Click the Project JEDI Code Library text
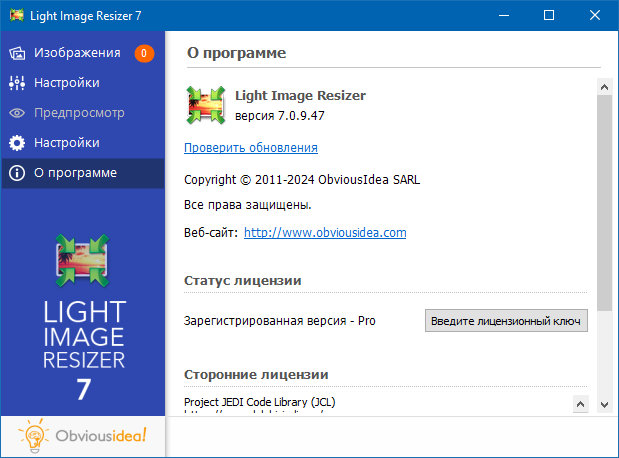 pos(262,402)
